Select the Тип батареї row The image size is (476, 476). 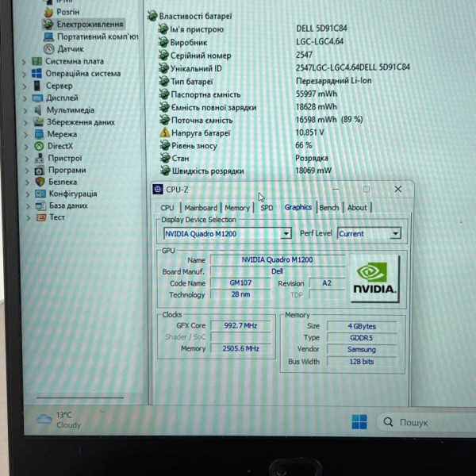pos(265,81)
